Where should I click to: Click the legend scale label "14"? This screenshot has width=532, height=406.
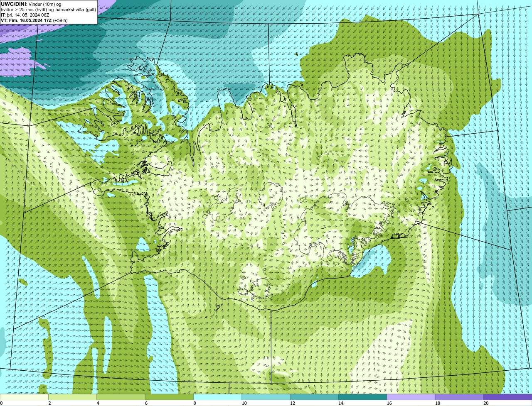(341, 403)
